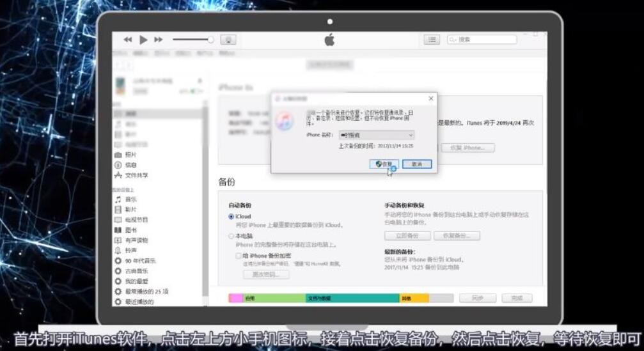Click the green 应用 storage bar segment
This screenshot has height=351, width=644.
pyautogui.click(x=274, y=299)
